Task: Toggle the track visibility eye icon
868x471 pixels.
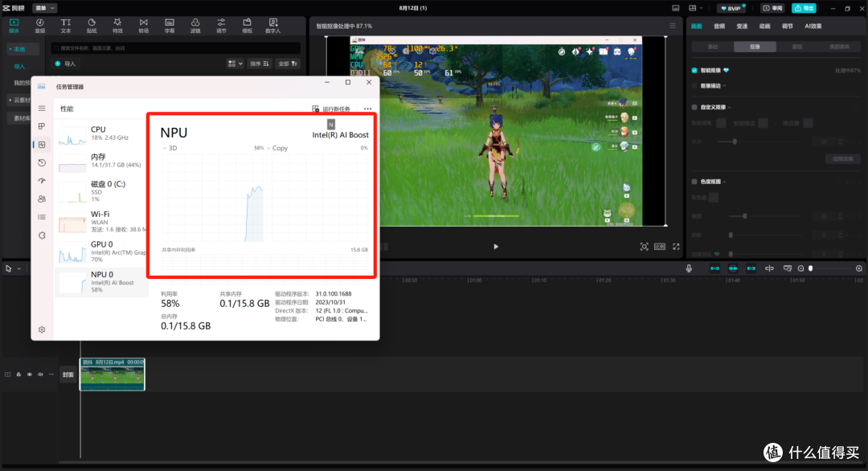Action: (x=29, y=375)
